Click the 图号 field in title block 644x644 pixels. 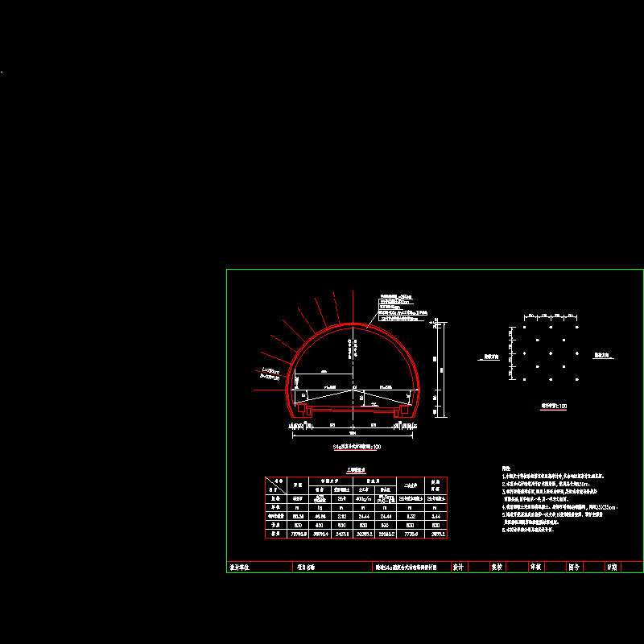[573, 567]
